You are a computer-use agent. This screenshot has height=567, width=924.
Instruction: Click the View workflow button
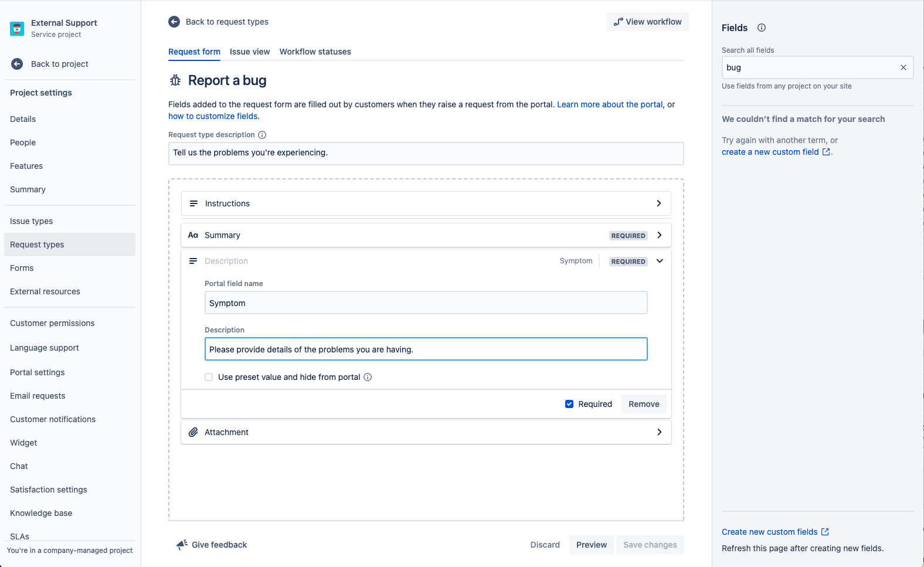pyautogui.click(x=647, y=22)
